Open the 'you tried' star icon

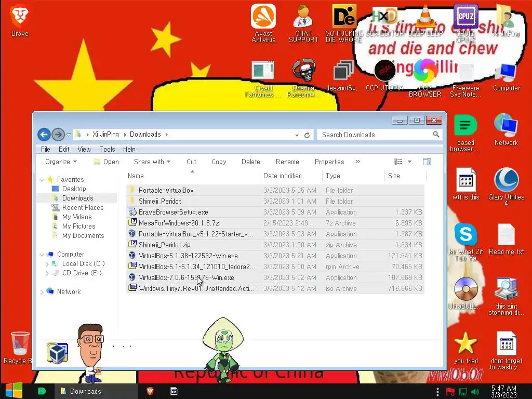(465, 348)
